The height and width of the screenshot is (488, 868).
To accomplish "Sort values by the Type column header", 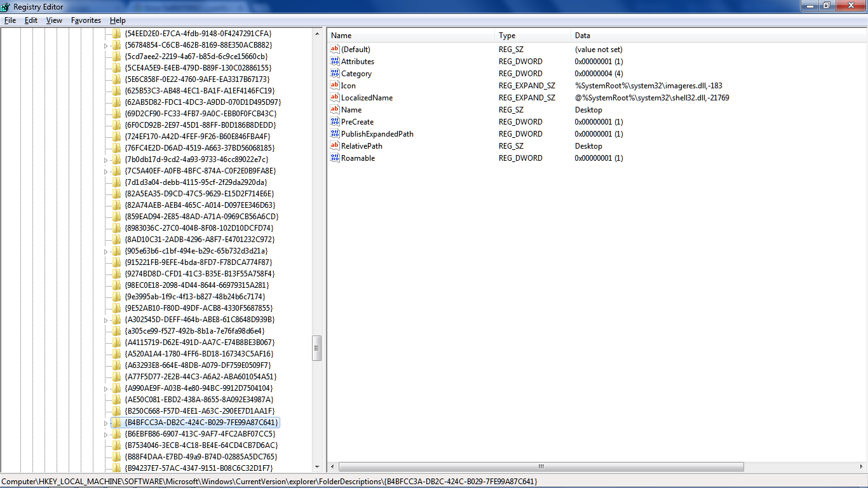I will pos(532,36).
